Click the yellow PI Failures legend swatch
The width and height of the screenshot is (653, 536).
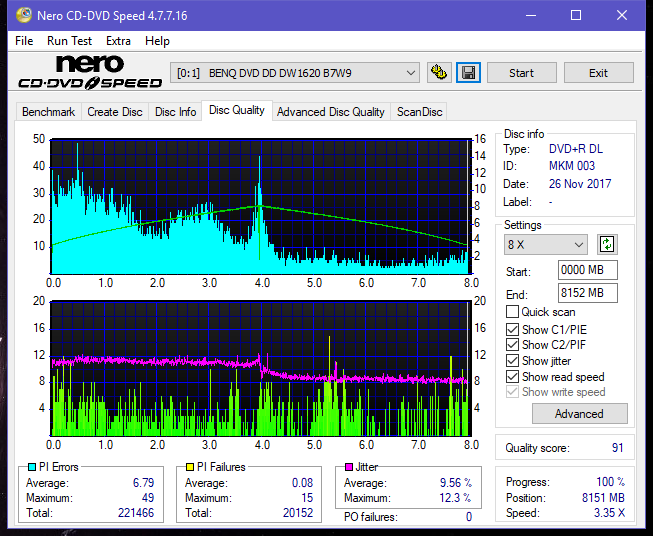[190, 467]
